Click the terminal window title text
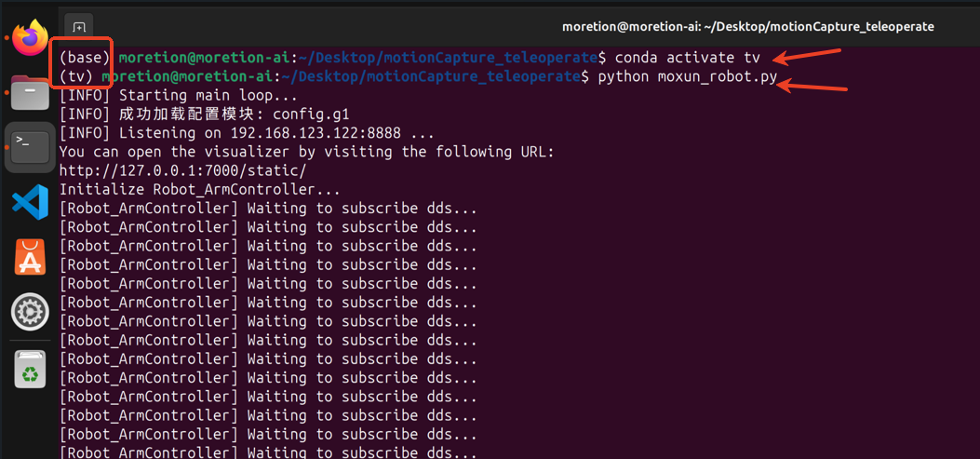The width and height of the screenshot is (980, 459). [x=747, y=27]
